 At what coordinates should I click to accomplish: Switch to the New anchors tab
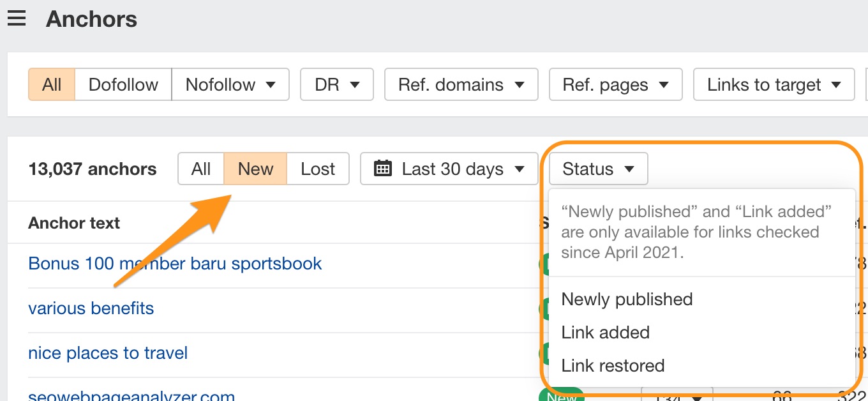(255, 169)
